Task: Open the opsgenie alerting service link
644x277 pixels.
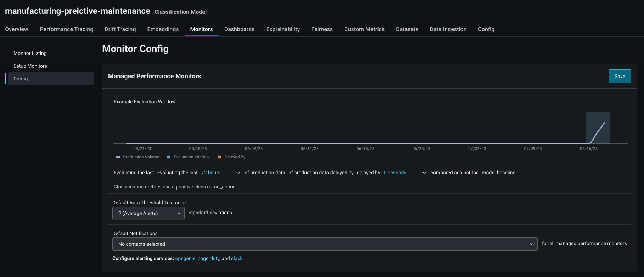Action: tap(185, 258)
